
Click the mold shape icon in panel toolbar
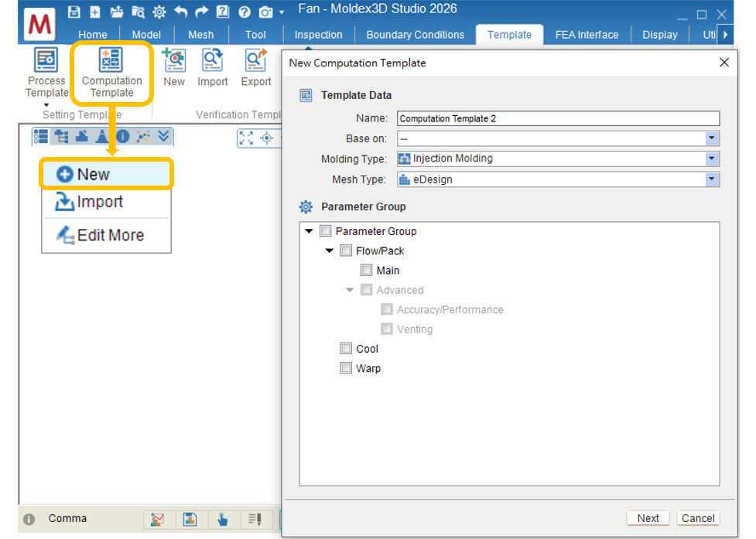82,137
